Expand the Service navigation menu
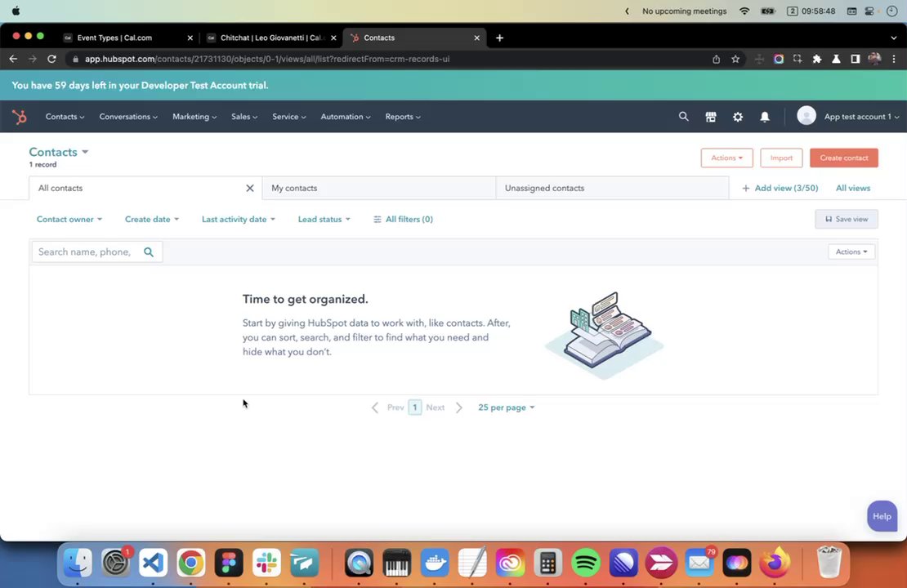Screen dimensions: 907x588 (288, 117)
